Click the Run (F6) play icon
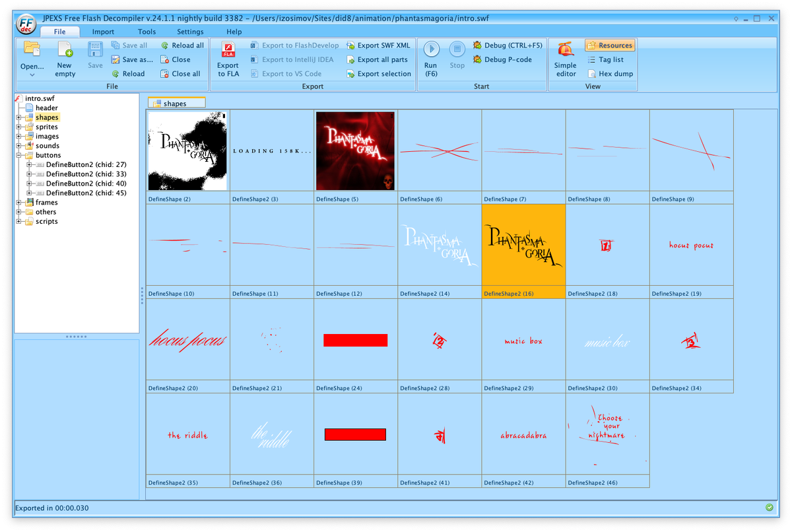 (431, 49)
